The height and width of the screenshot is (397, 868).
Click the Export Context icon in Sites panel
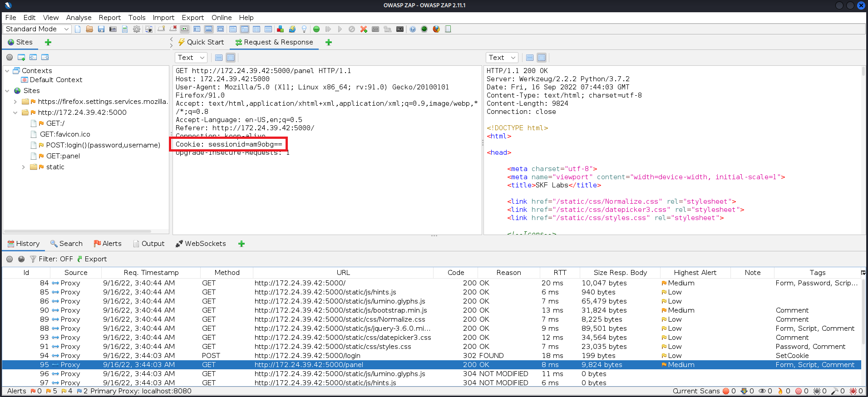45,57
